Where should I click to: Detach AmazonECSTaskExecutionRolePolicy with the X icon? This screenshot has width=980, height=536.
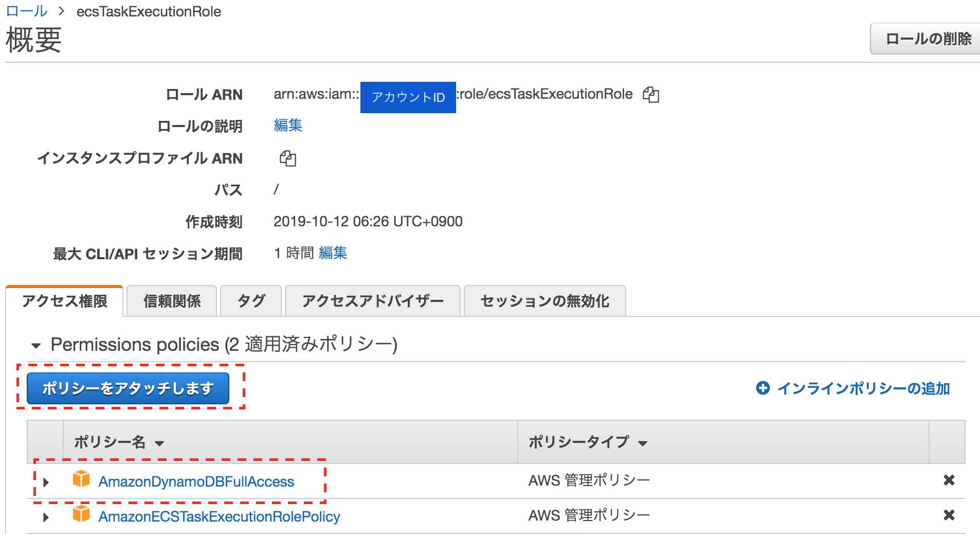point(950,515)
